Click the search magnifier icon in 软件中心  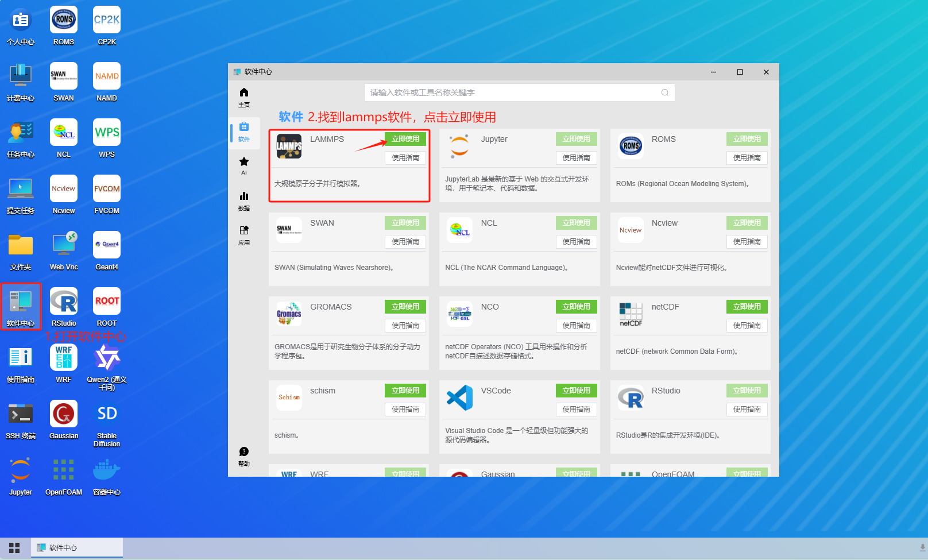pos(664,92)
